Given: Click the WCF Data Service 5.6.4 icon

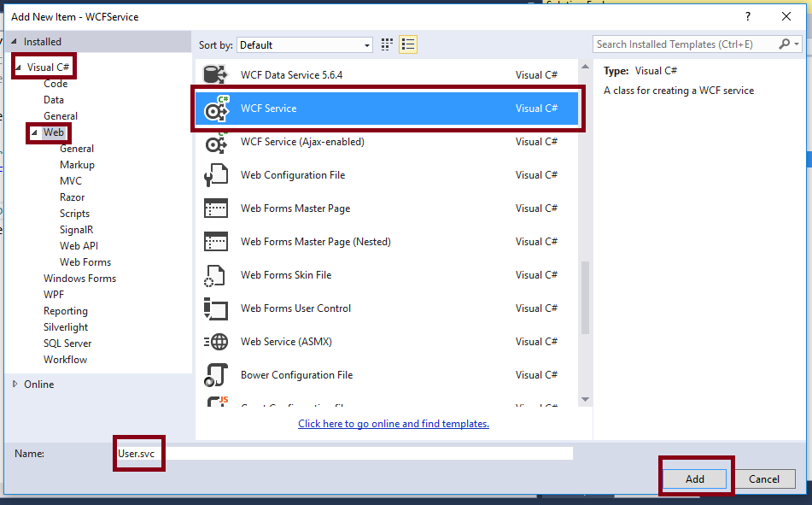Looking at the screenshot, I should click(x=215, y=74).
